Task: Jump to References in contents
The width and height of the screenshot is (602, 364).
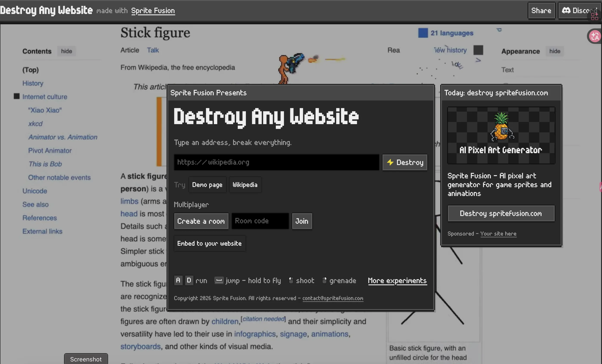Action: (40, 218)
